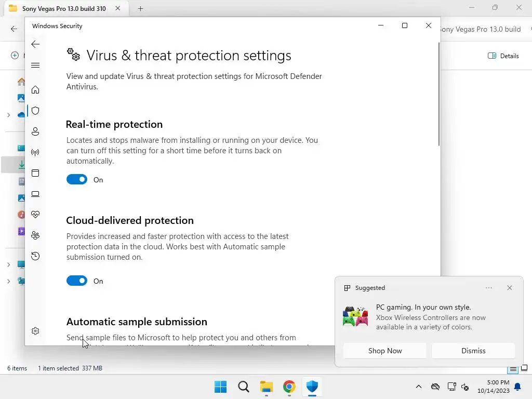Open Suggested notification more options
532x399 pixels.
point(488,288)
